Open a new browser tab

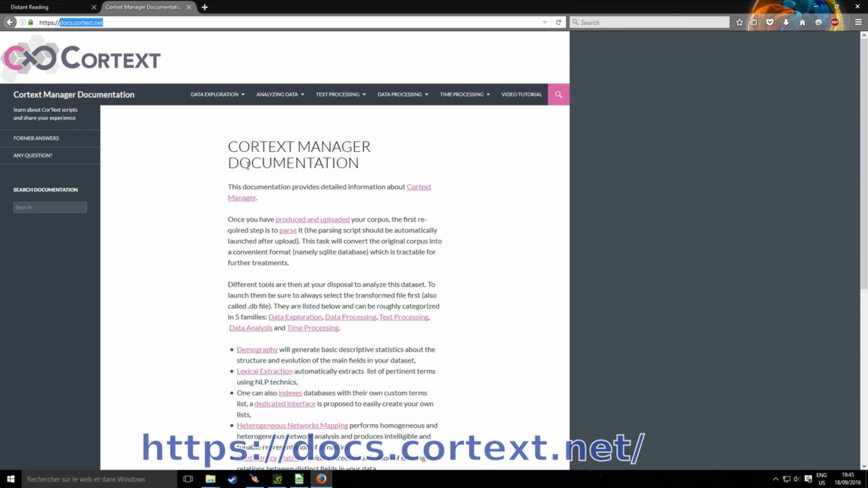205,7
